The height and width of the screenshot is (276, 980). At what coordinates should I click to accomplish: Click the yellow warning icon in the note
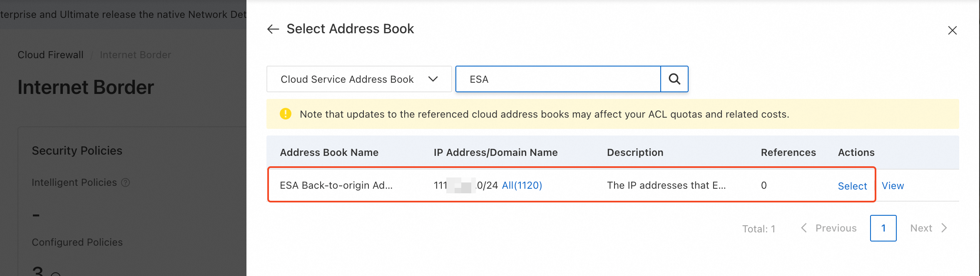286,114
